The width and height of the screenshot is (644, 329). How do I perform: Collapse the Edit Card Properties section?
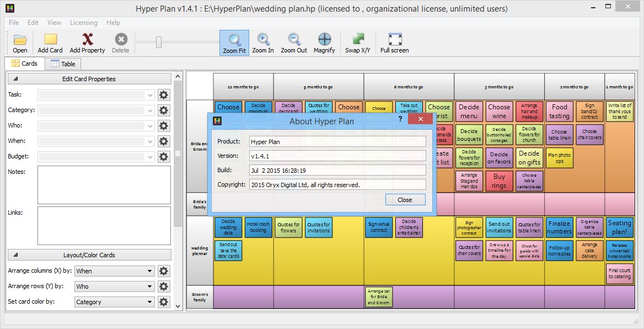pyautogui.click(x=89, y=79)
